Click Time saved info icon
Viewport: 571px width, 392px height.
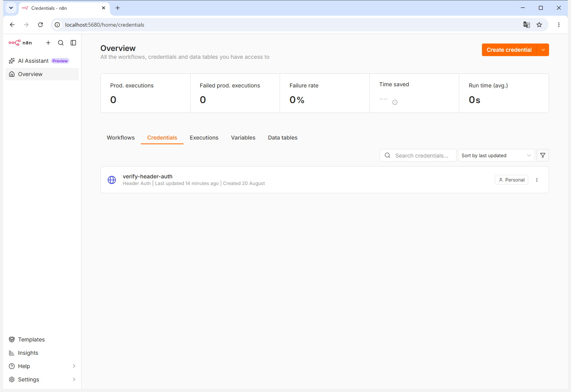click(395, 102)
